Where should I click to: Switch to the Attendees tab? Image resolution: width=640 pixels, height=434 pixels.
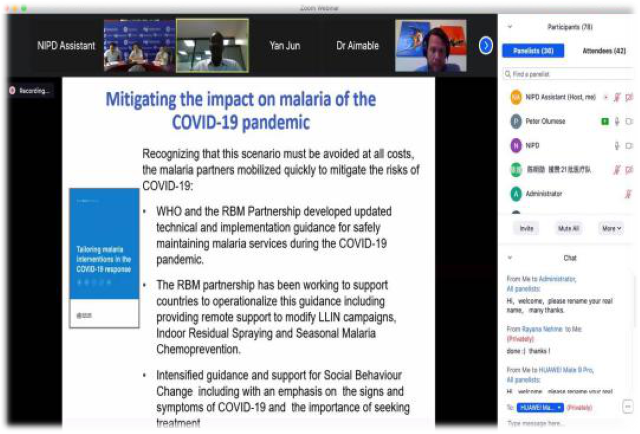[x=602, y=51]
